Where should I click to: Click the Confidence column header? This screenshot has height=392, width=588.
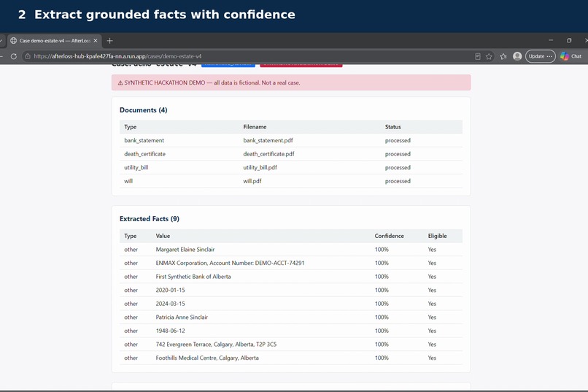389,236
